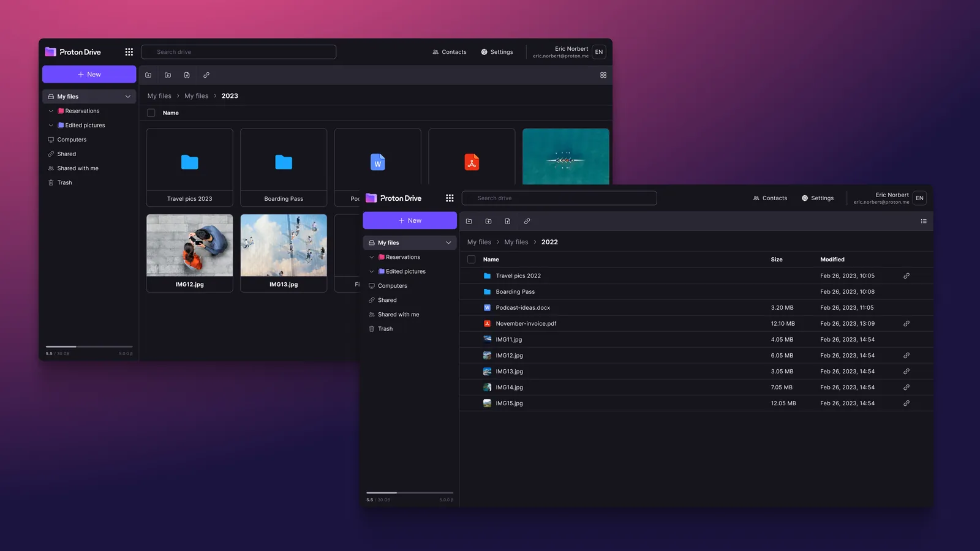Click link icon on the IMG15.jpg row
980x551 pixels.
coord(907,403)
